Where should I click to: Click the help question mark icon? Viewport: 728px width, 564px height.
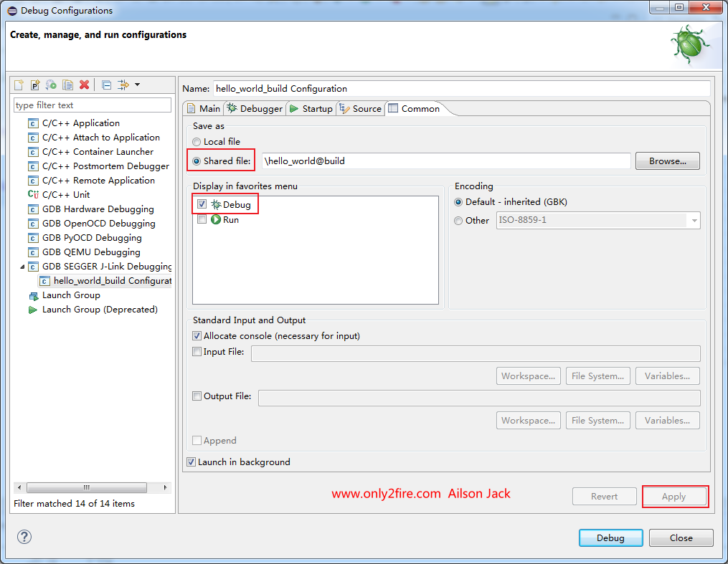[24, 537]
